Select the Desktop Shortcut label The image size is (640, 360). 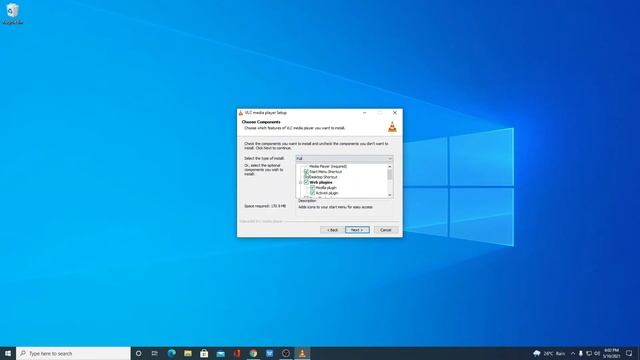(x=323, y=177)
